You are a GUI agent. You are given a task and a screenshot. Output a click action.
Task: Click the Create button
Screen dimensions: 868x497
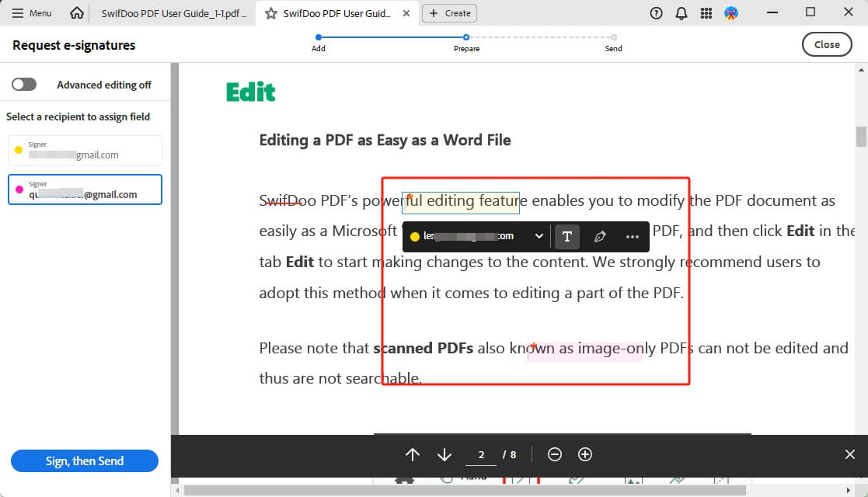click(x=449, y=13)
